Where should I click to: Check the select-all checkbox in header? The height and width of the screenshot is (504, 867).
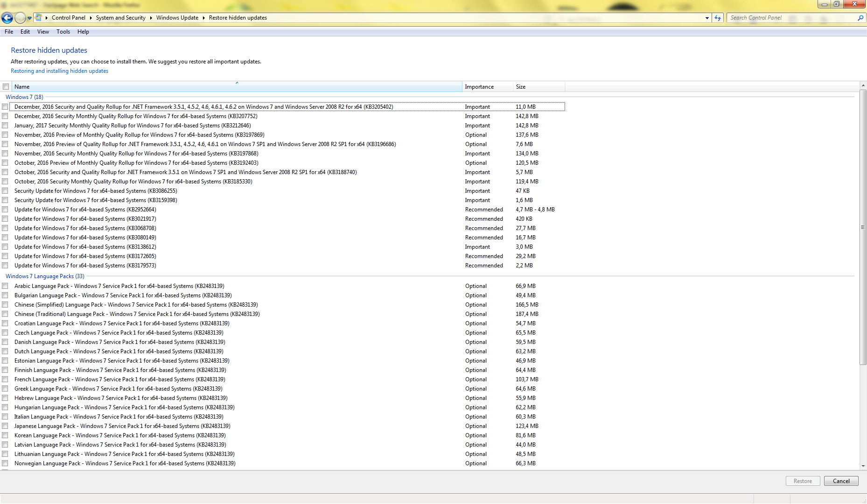coord(6,87)
